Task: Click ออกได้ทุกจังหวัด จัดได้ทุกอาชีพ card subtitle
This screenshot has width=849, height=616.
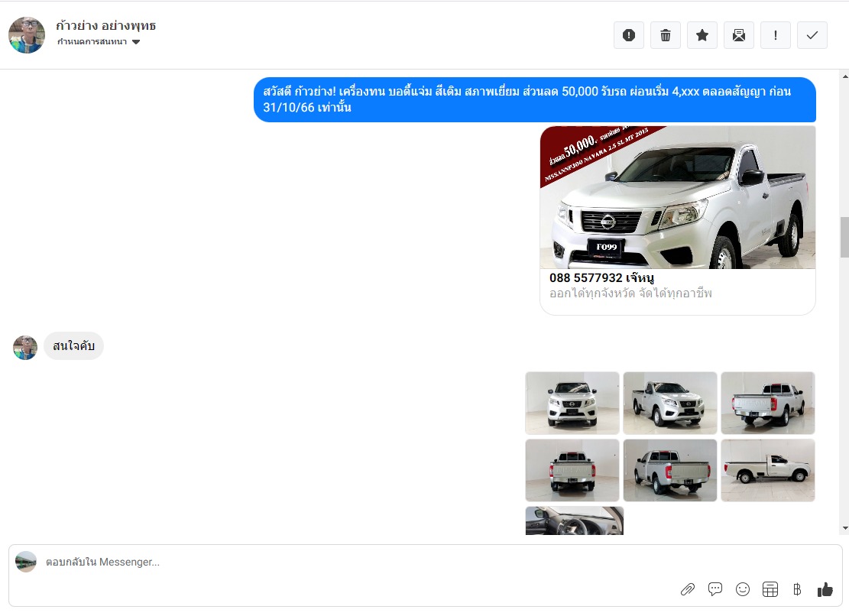Action: click(630, 293)
